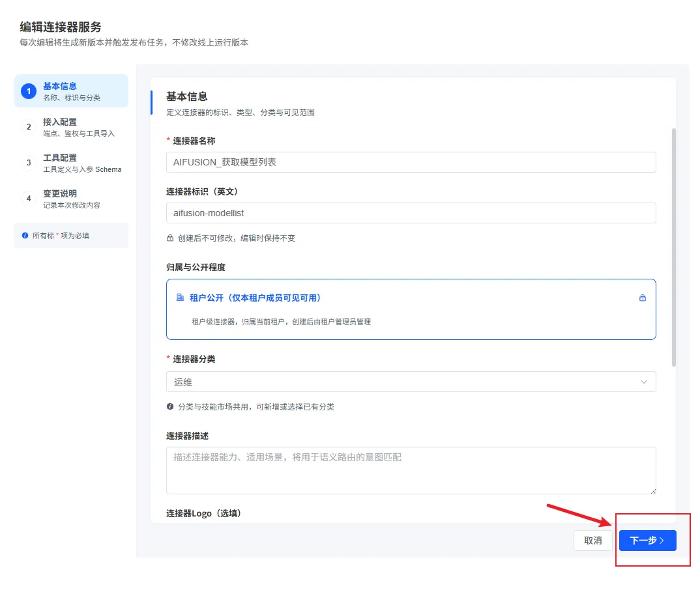This screenshot has height=592, width=700.
Task: Select the 租户公开 visibility option card
Action: (x=411, y=309)
